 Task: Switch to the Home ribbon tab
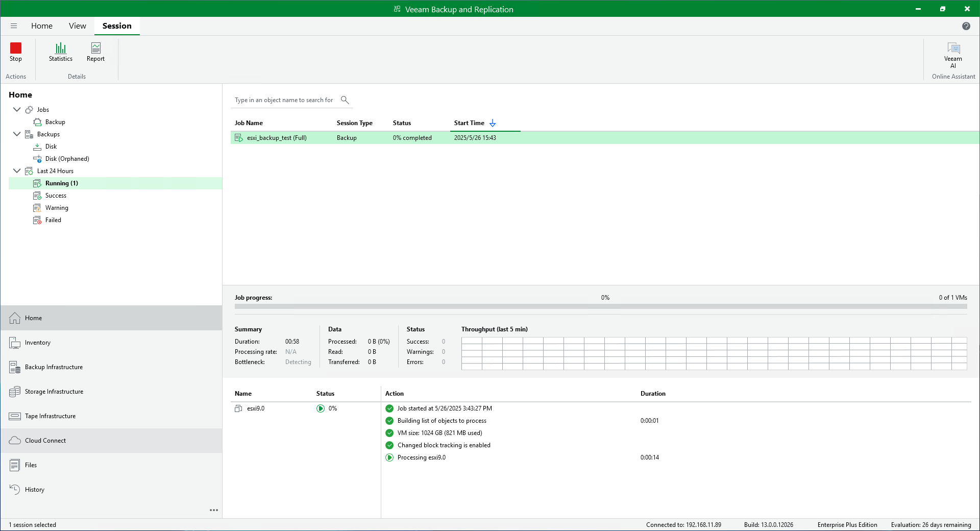[42, 26]
